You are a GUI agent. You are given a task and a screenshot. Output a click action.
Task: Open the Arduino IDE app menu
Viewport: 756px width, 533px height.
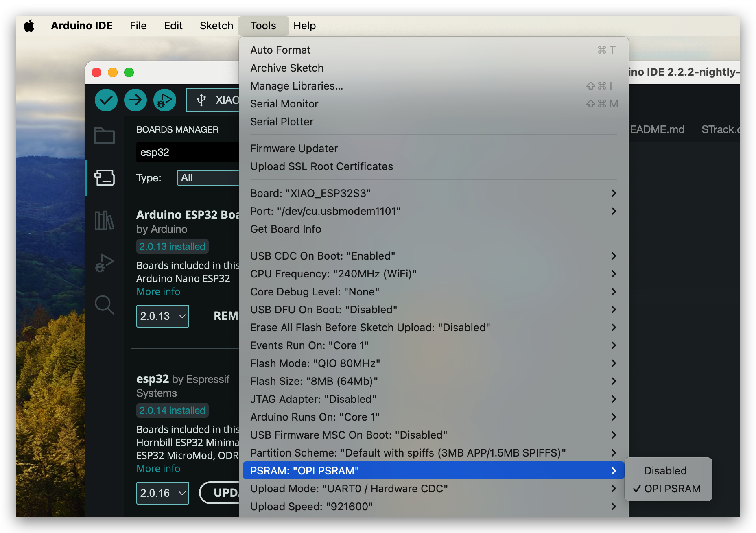[82, 26]
